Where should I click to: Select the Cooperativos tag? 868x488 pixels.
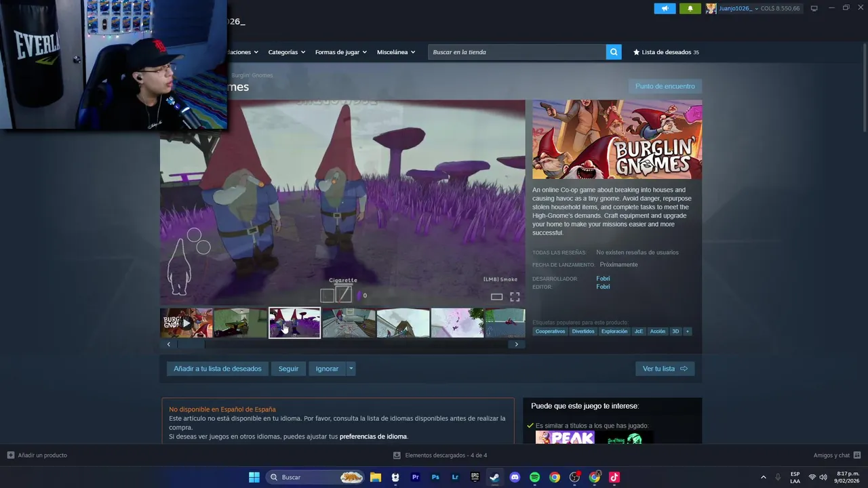click(x=550, y=331)
